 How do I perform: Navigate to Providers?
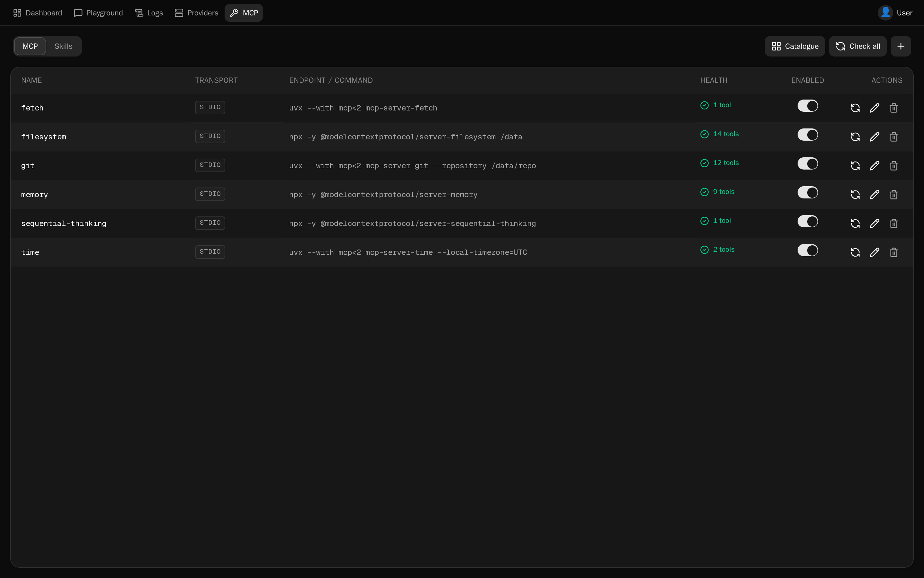click(196, 13)
